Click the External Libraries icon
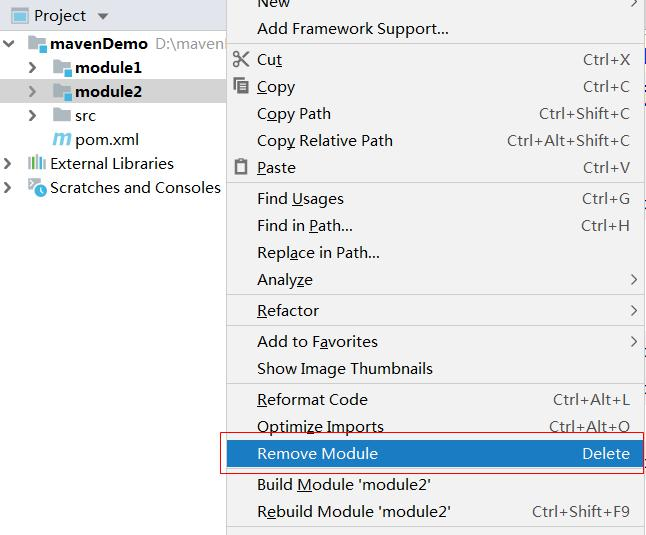This screenshot has width=646, height=535. (x=37, y=163)
